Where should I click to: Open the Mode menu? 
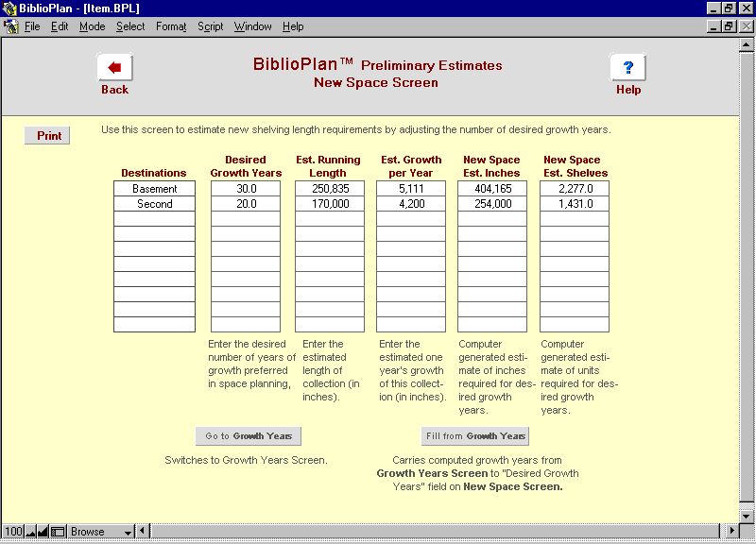(x=92, y=26)
